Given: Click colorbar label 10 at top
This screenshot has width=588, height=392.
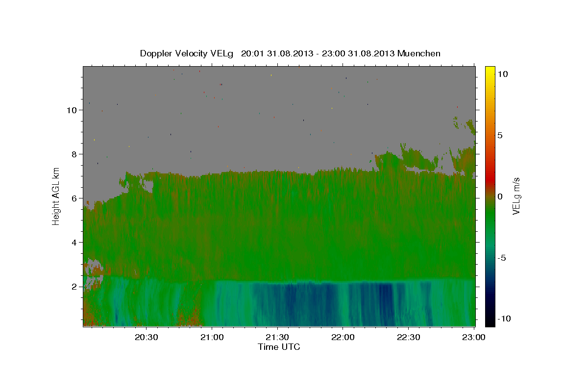Looking at the screenshot, I should click(x=502, y=74).
